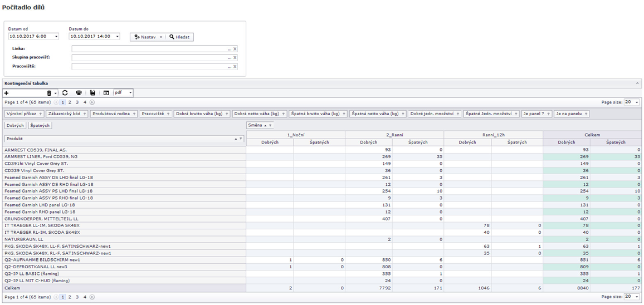This screenshot has height=305, width=644.
Task: Refresh the contingency table
Action: pos(65,93)
